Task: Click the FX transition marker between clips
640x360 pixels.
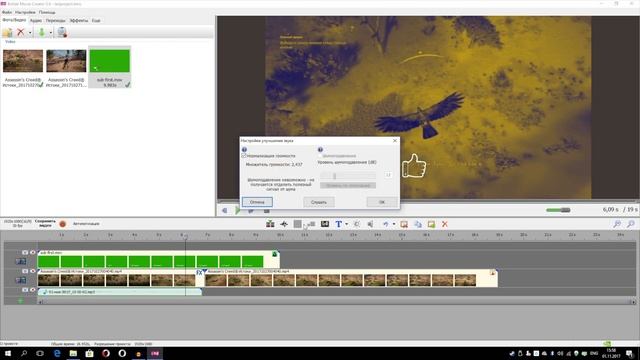Action: coord(199,272)
